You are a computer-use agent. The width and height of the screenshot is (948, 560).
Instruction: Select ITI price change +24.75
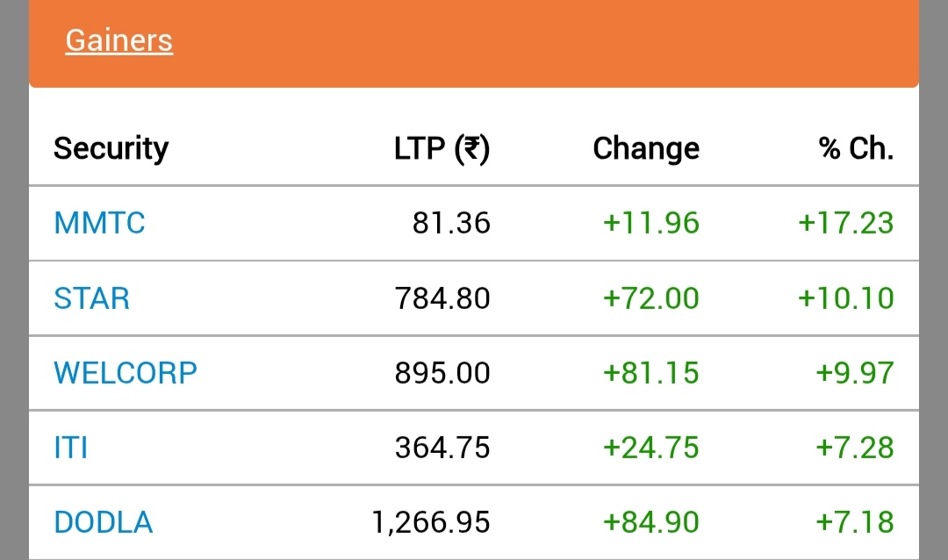[651, 449]
